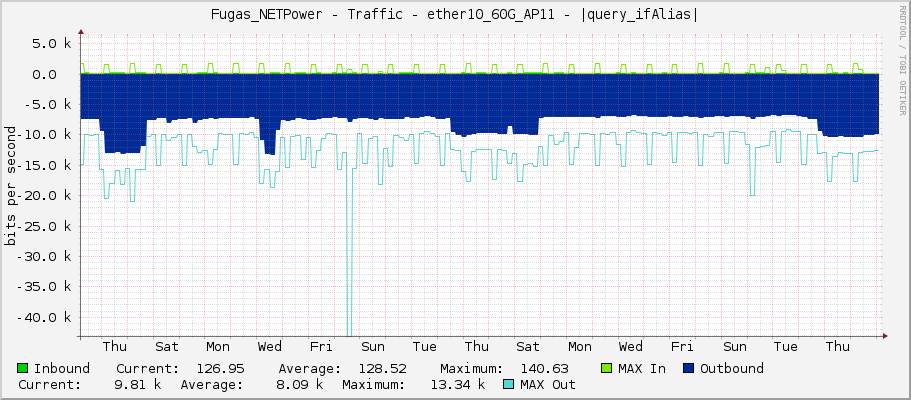Viewport: 911px width, 400px height.
Task: Click the Outbound average value 8.09 k
Action: click(300, 384)
